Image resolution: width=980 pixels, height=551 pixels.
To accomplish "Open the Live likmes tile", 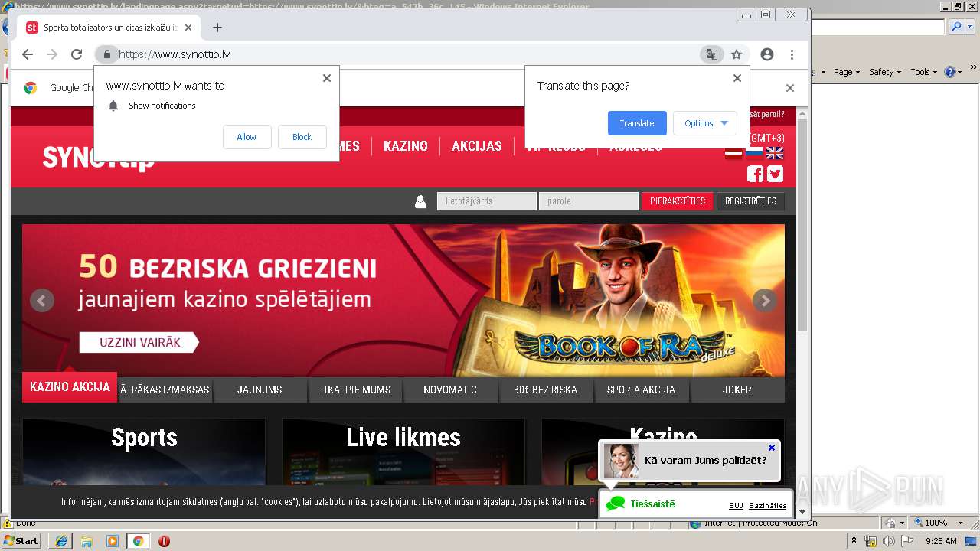I will [403, 452].
